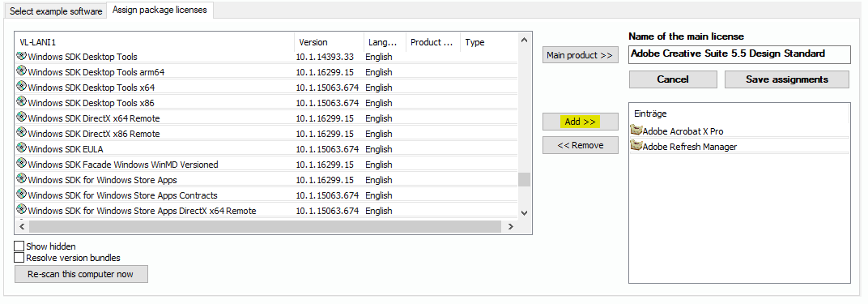Select Adobe Acrobat X Pro entry
This screenshot has width=868, height=304.
tap(739, 131)
